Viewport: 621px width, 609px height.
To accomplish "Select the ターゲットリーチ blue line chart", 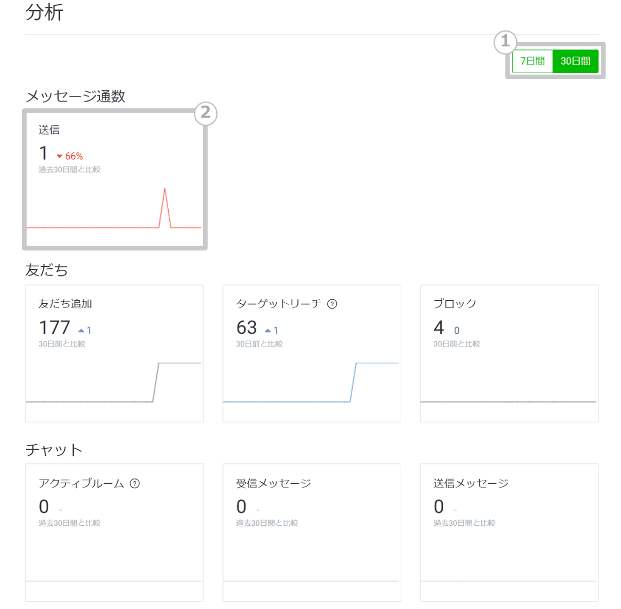I will pyautogui.click(x=311, y=383).
